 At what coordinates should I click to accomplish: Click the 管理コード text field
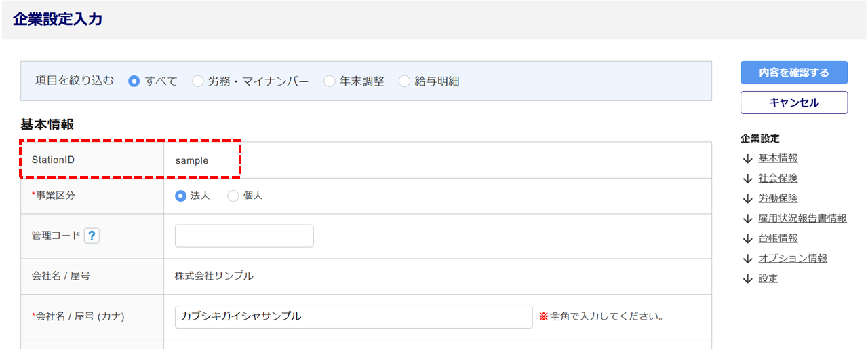point(244,236)
